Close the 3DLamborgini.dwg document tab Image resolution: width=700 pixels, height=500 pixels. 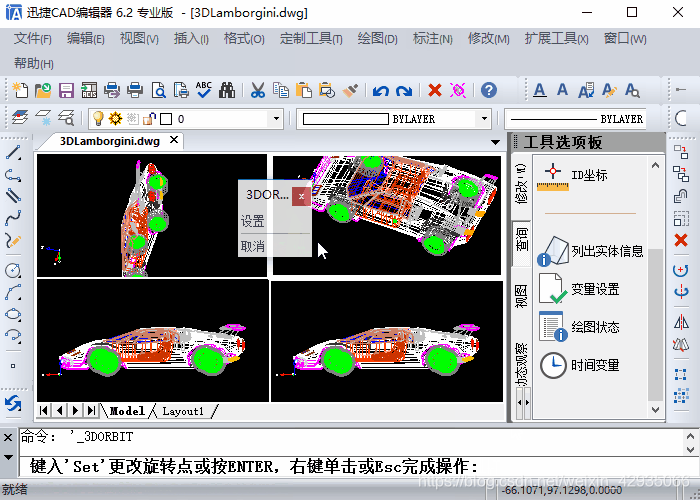[x=174, y=140]
